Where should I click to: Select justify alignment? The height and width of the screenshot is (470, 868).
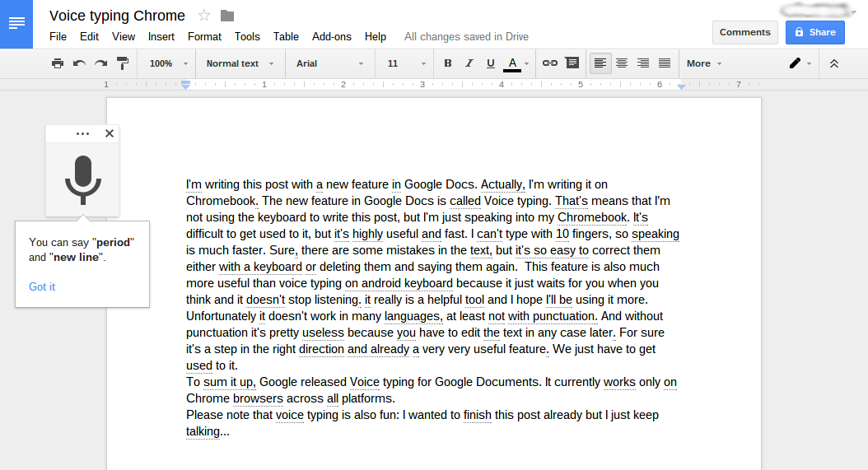coord(665,63)
